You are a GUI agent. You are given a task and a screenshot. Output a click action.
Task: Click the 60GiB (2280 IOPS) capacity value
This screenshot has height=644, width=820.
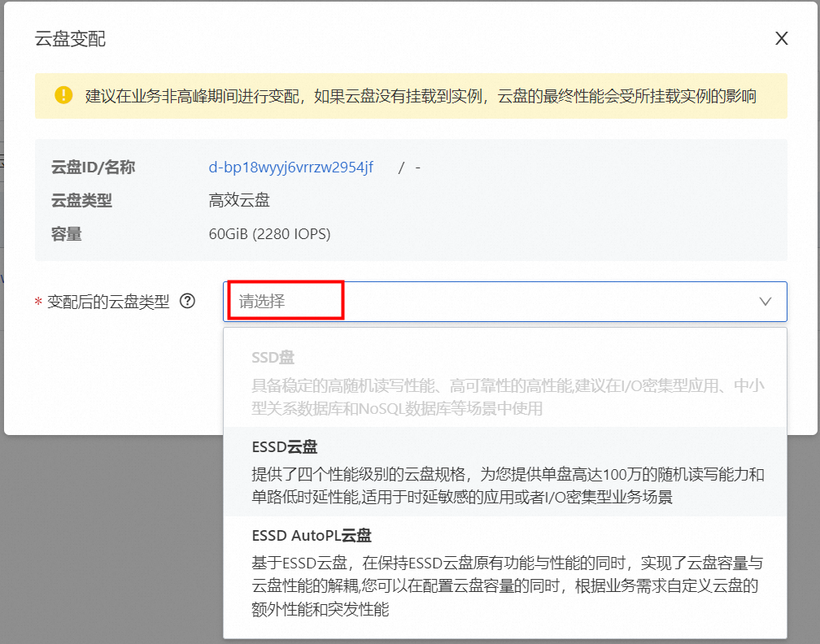[x=269, y=234]
